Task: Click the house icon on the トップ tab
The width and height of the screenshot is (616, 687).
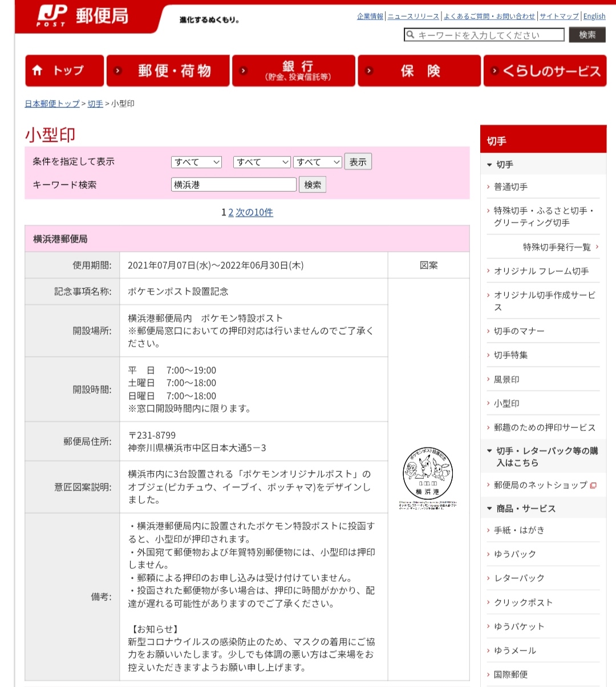Action: 38,70
